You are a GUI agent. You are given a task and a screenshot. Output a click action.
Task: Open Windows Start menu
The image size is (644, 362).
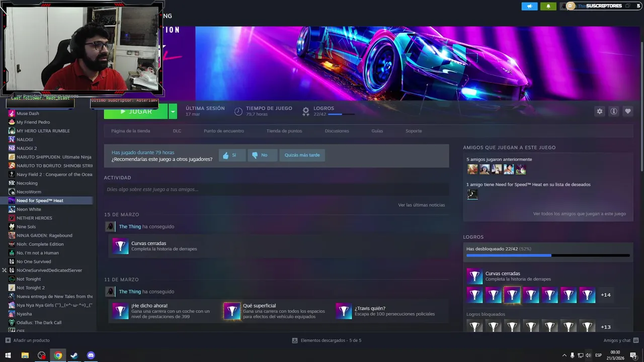tap(8, 355)
